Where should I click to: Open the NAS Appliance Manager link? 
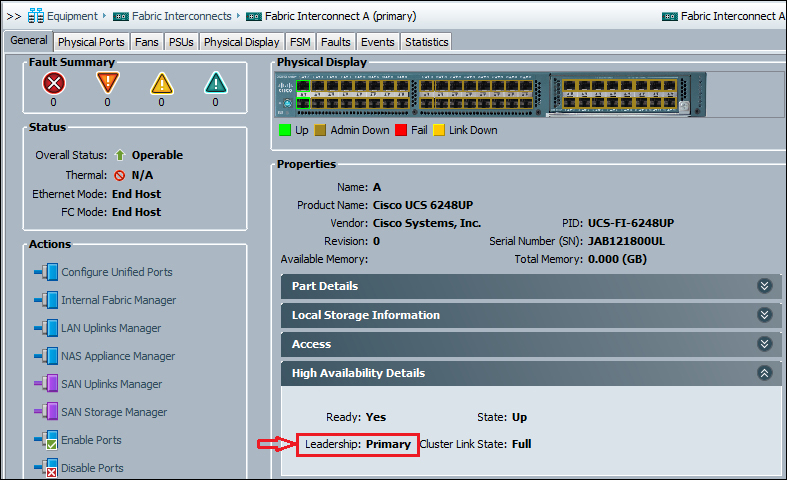coord(118,356)
